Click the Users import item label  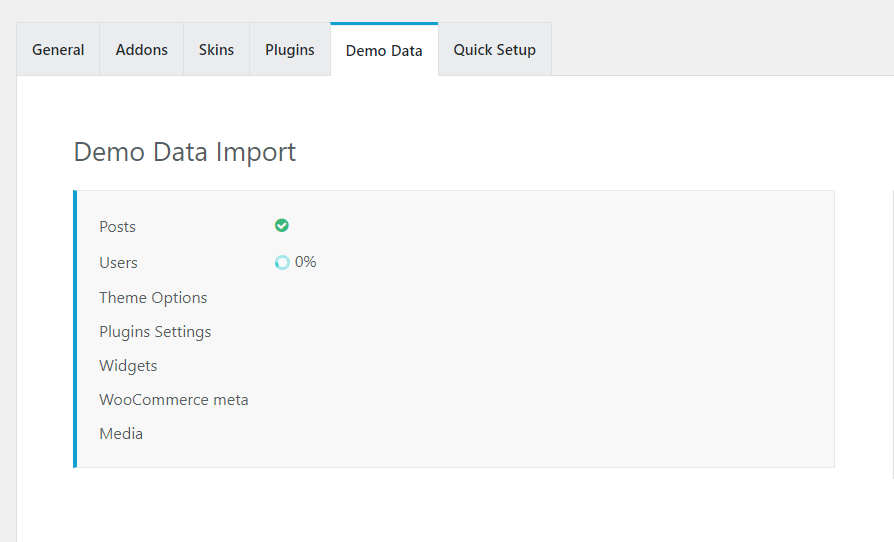(x=119, y=263)
